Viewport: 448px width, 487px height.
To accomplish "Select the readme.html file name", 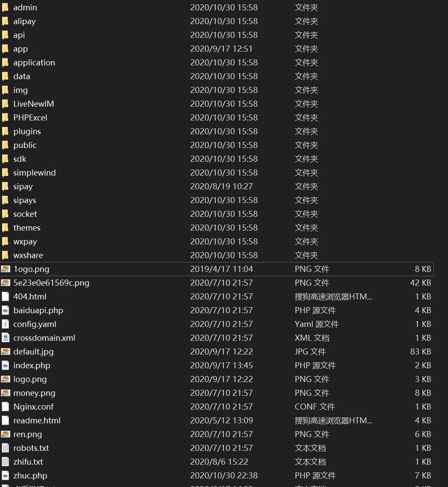I will [x=37, y=421].
